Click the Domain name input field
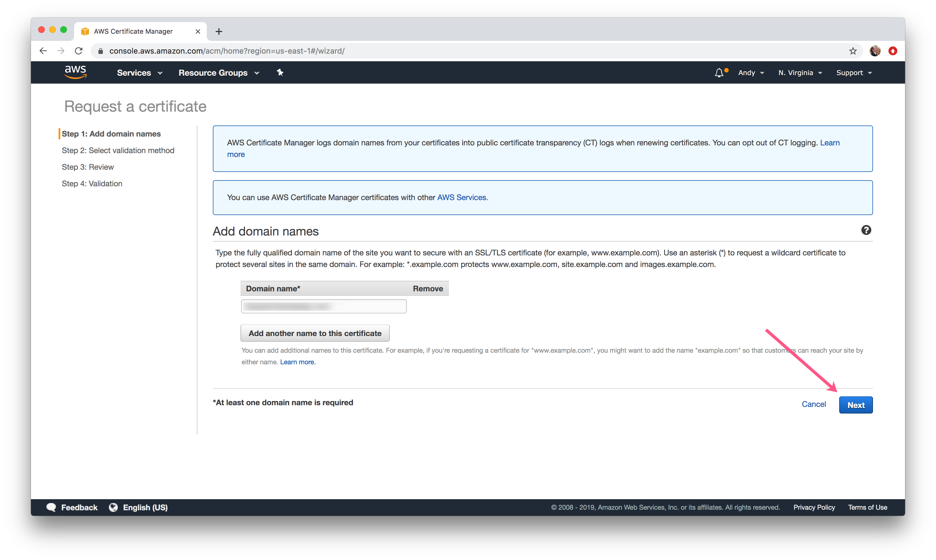The height and width of the screenshot is (560, 936). pos(324,306)
